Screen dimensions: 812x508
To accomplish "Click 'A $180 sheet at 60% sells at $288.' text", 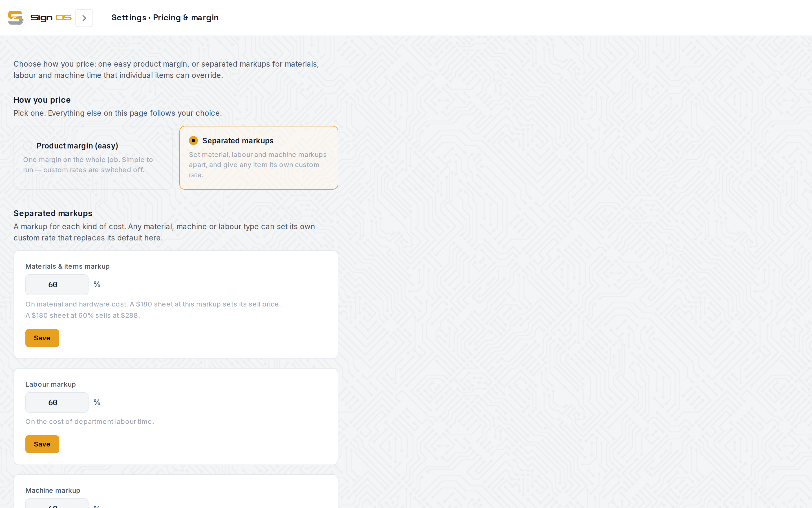I will pos(83,316).
